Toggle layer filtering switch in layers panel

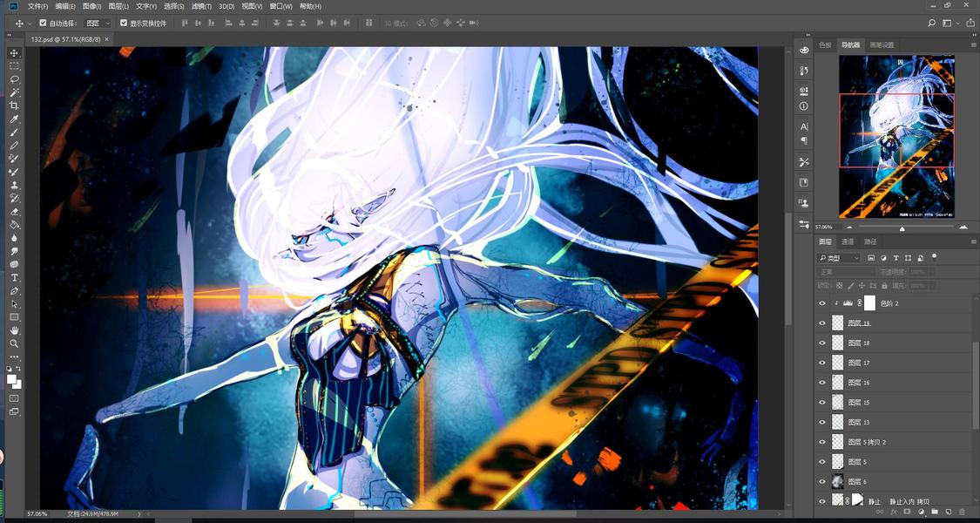pyautogui.click(x=935, y=256)
